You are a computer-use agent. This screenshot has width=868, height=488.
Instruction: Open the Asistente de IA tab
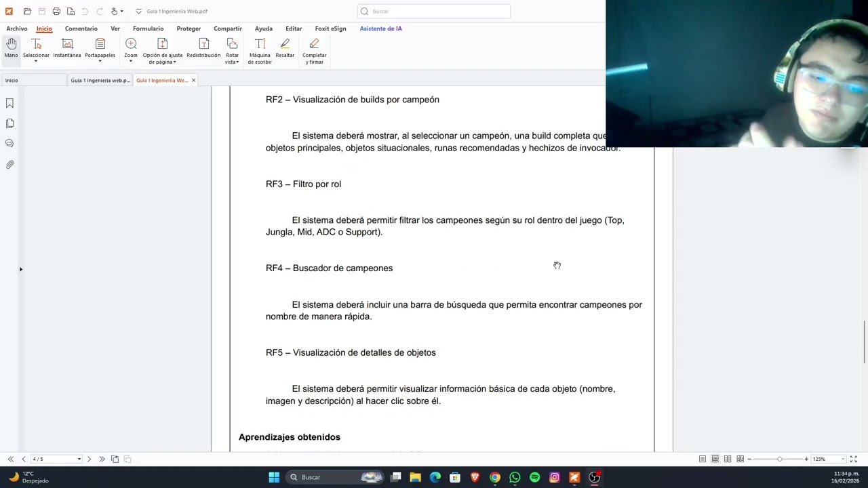tap(380, 28)
